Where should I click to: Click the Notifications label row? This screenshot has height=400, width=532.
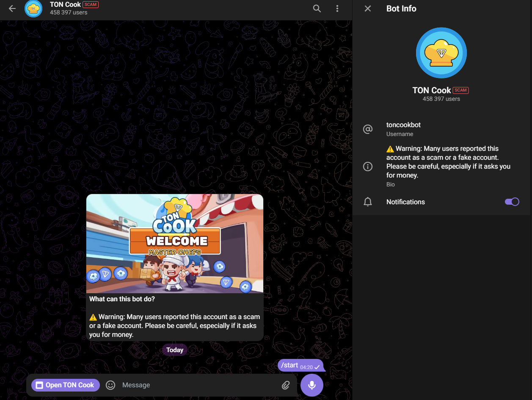[442, 202]
